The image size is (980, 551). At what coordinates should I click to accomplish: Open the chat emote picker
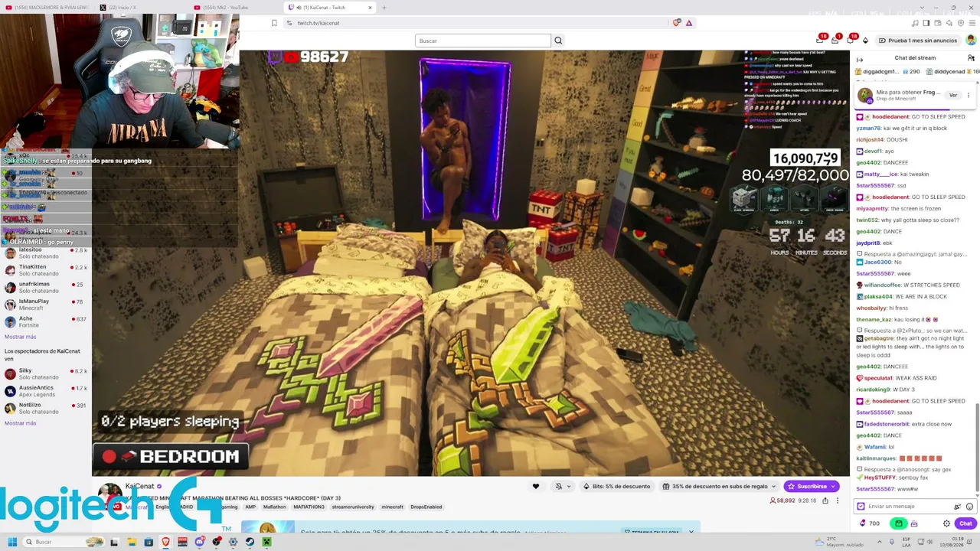tap(969, 507)
